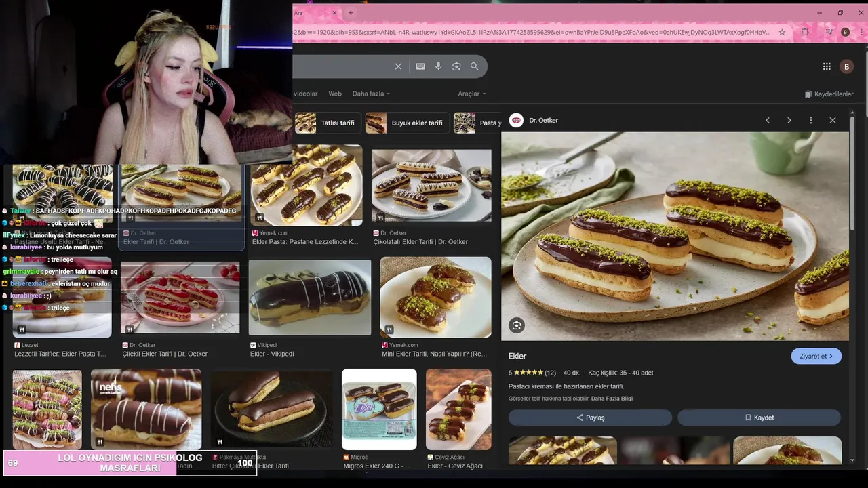Click 'Lezzetli Tarifler: Ekler Pasta' caption

(x=60, y=354)
